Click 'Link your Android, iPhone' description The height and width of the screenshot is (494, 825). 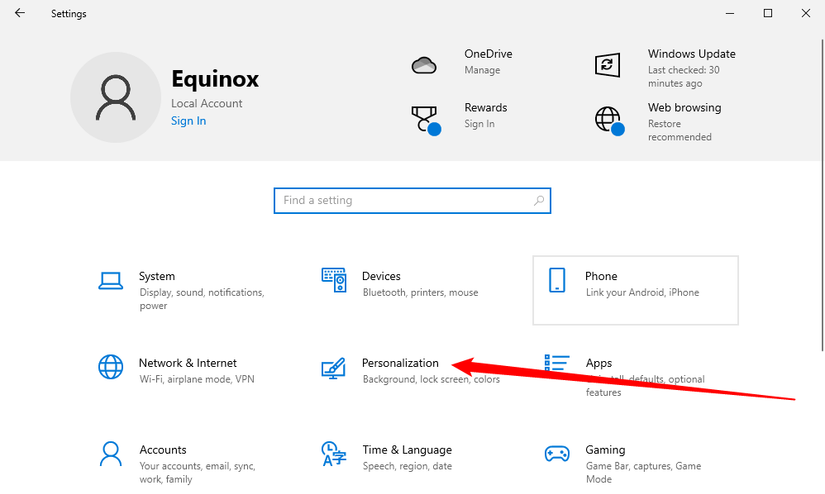point(642,293)
